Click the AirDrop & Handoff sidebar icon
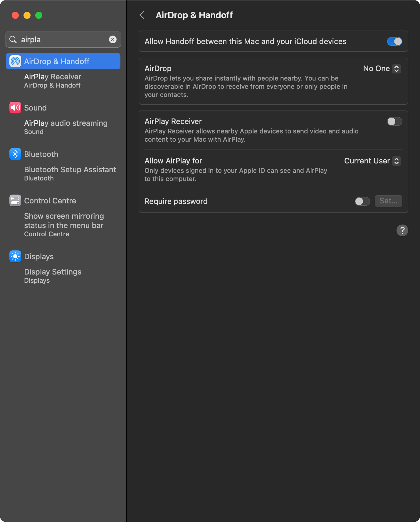This screenshot has width=420, height=522. tap(15, 61)
